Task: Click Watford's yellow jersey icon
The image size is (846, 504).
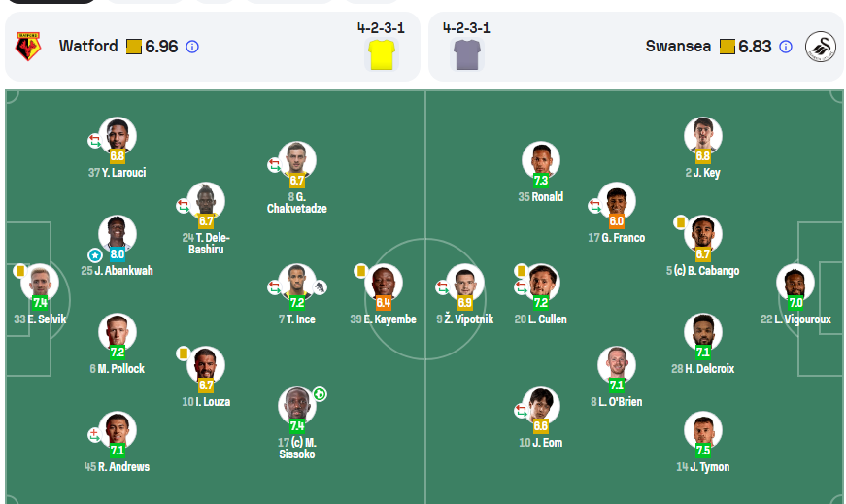Action: pos(382,53)
